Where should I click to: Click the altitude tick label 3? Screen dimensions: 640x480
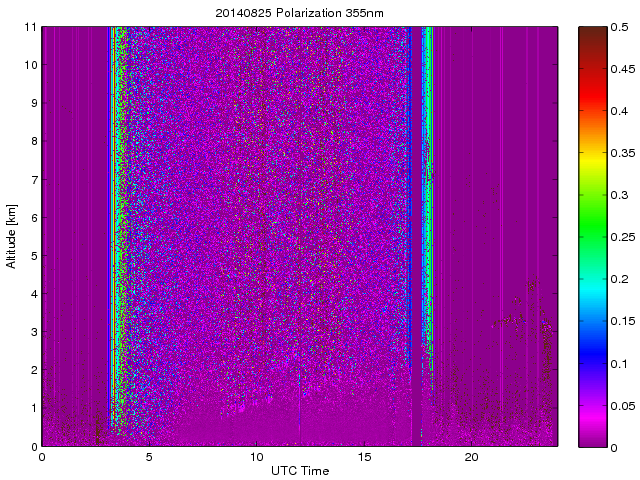point(33,332)
